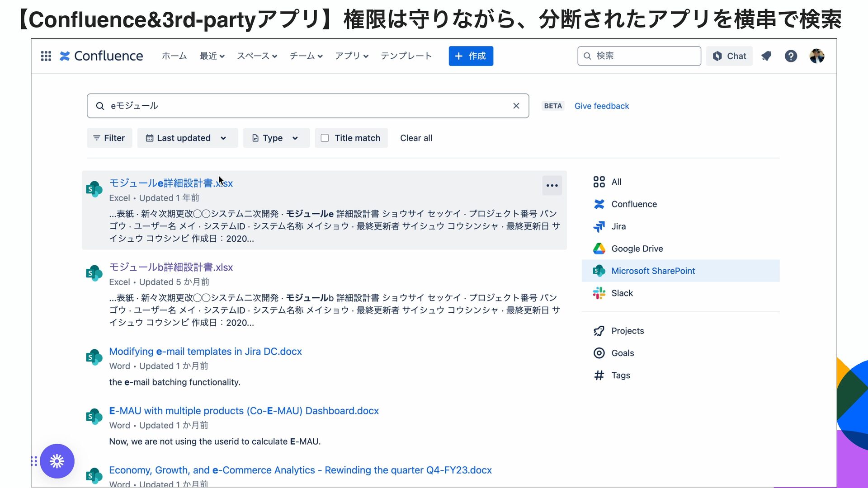Select the Microsoft SharePoint source filter
This screenshot has height=488, width=868.
click(653, 271)
